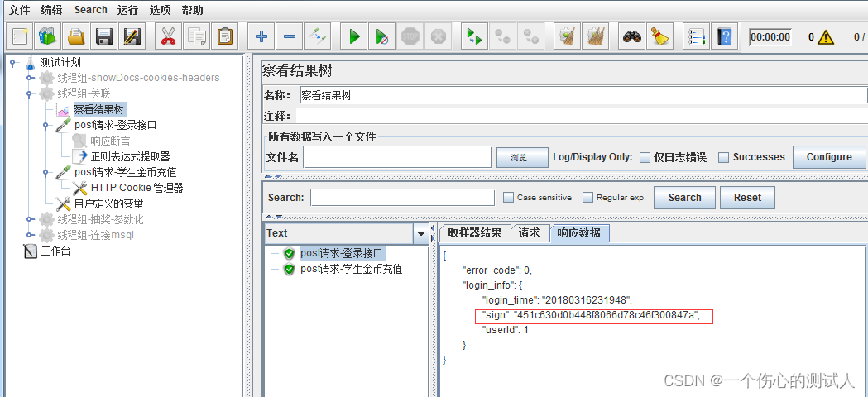This screenshot has height=397, width=868.
Task: Collapse the 测试计划 tree node handle
Action: click(12, 63)
